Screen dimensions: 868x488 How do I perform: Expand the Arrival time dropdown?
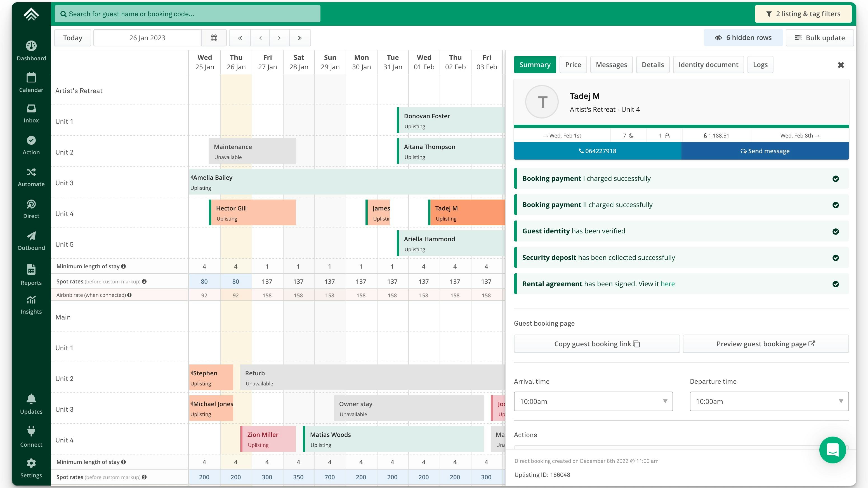593,401
